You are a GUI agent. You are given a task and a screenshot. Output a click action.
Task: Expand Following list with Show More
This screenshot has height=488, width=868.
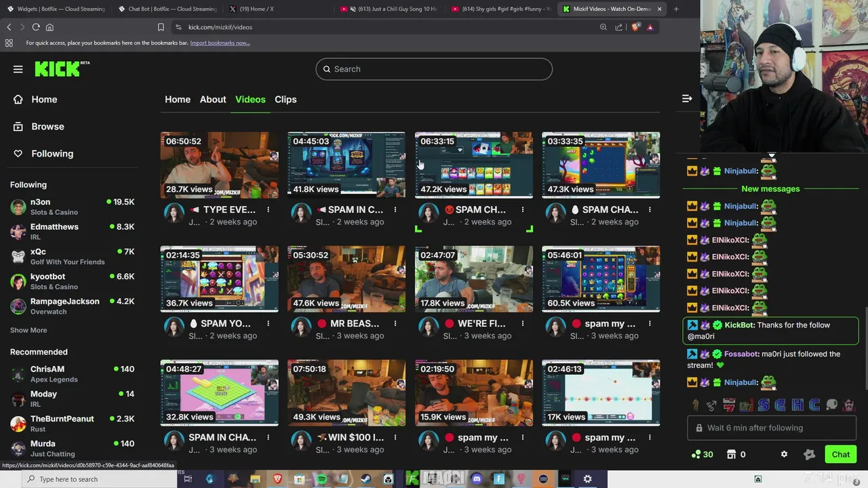click(x=28, y=330)
